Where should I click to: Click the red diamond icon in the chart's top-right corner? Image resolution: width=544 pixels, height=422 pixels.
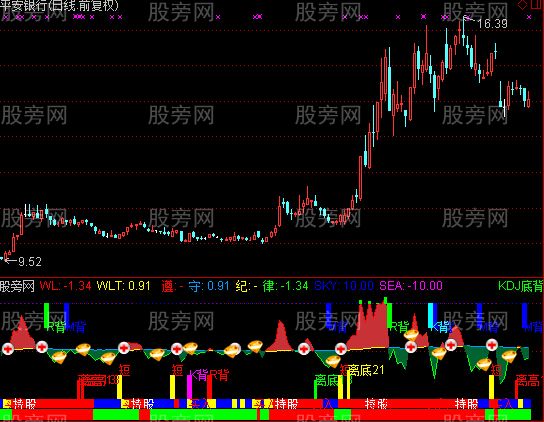coord(522,5)
